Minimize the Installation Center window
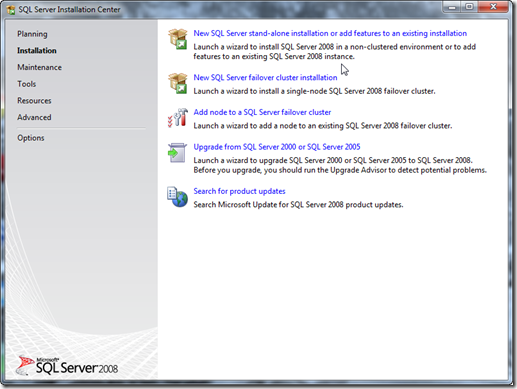Viewport: 517px width, 389px height. [452, 7]
